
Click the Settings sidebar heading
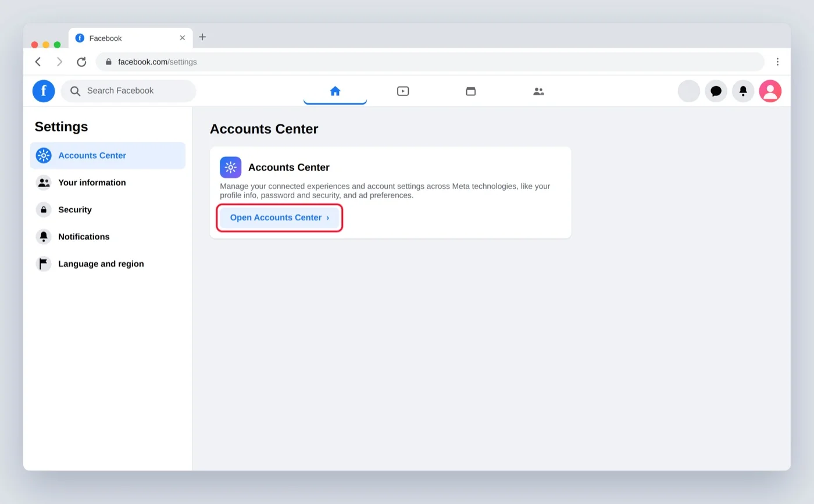(61, 127)
